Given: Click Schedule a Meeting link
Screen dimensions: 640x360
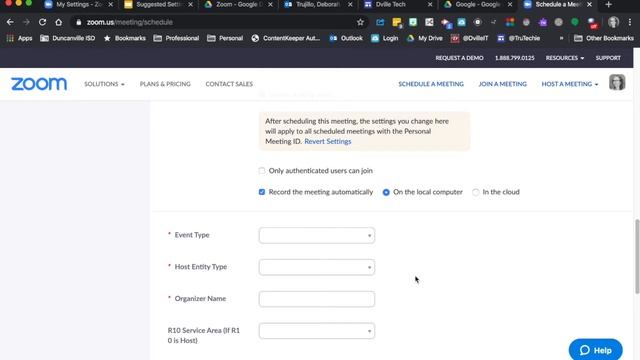Looking at the screenshot, I should pyautogui.click(x=431, y=84).
